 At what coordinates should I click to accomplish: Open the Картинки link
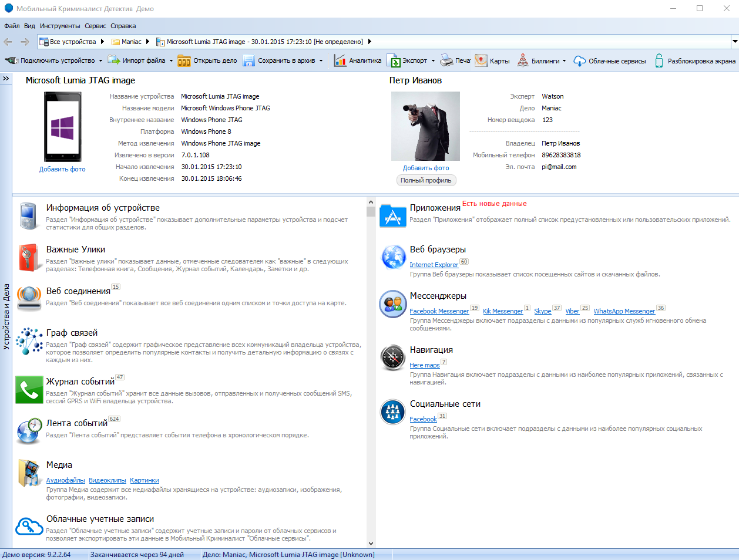tap(145, 480)
